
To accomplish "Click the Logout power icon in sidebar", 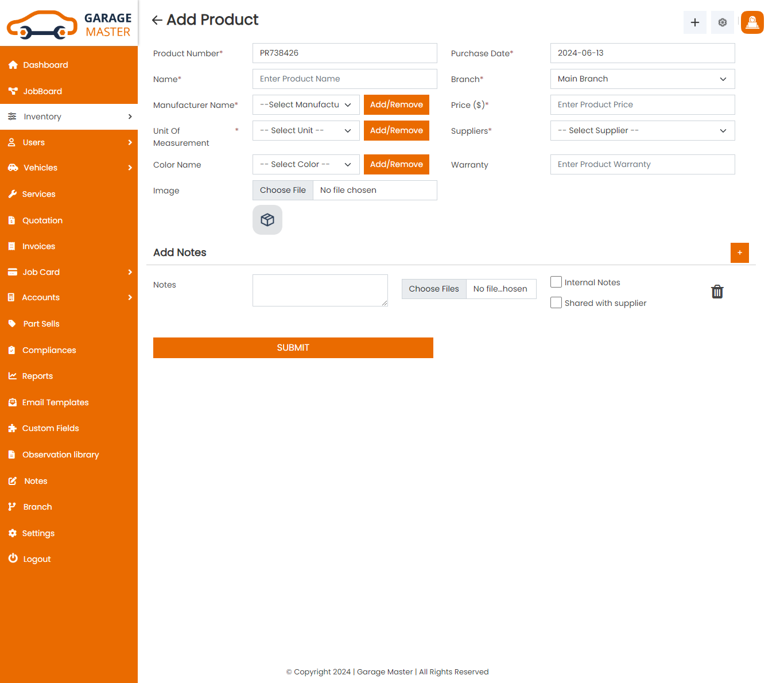I will (x=13, y=558).
